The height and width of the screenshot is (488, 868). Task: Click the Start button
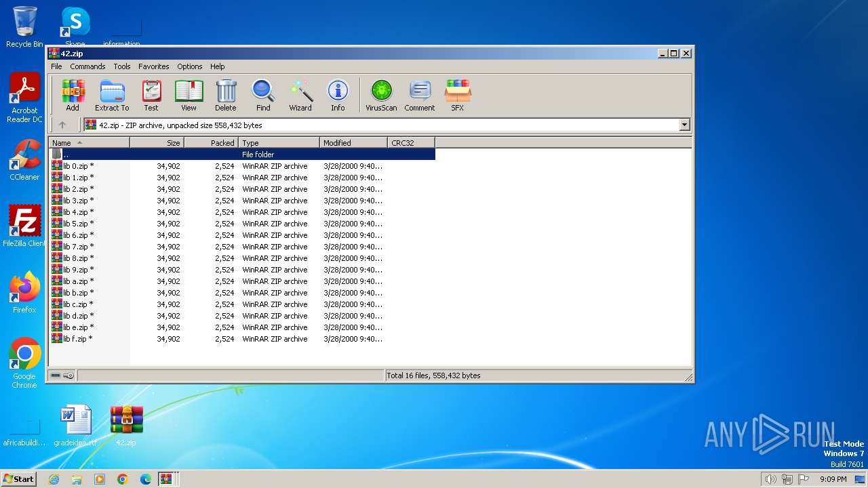coord(19,479)
